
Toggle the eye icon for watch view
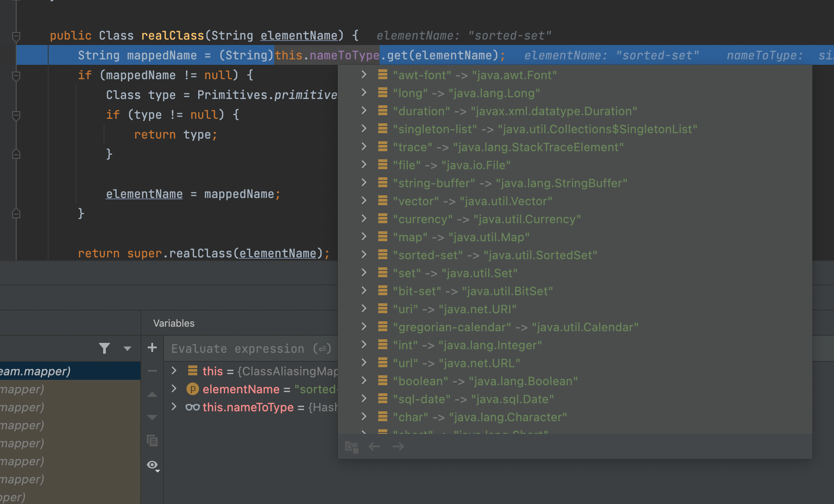pos(153,465)
